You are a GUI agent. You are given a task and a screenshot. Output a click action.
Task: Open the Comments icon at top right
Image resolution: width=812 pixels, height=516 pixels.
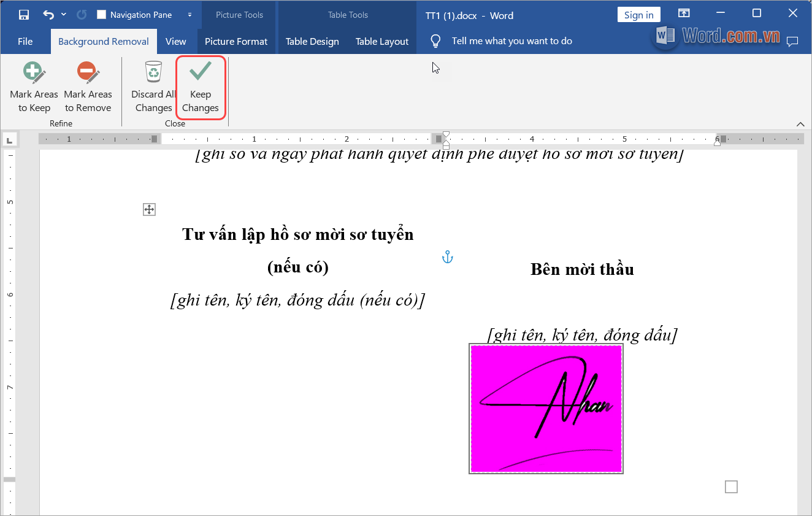point(792,41)
